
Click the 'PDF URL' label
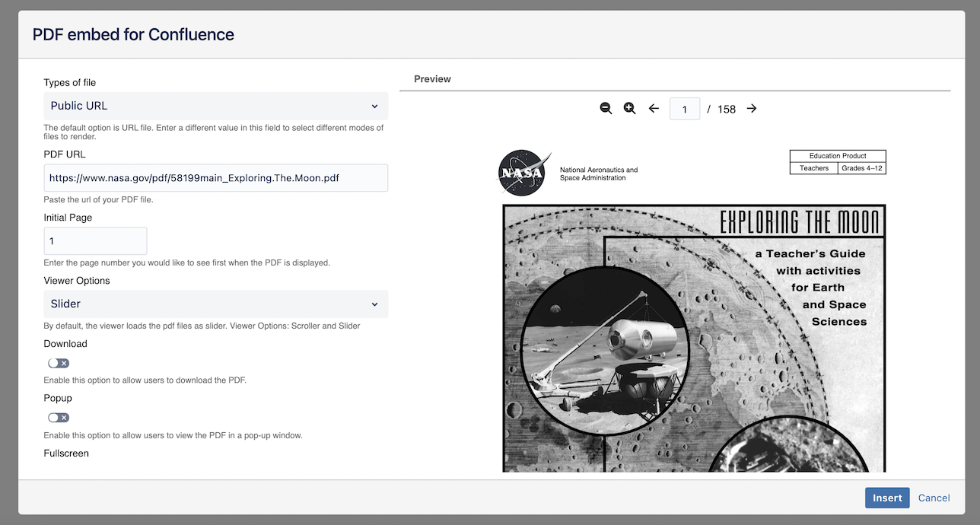(65, 154)
